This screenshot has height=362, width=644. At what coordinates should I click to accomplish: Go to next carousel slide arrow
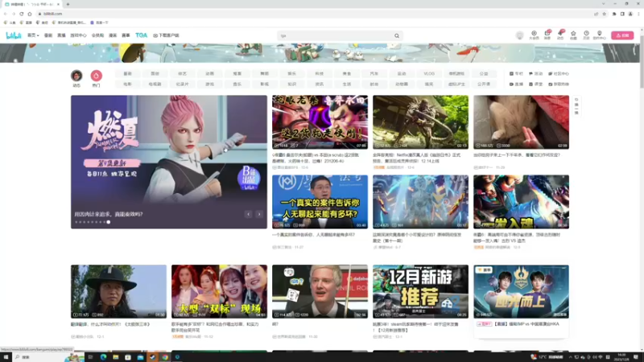pyautogui.click(x=259, y=214)
